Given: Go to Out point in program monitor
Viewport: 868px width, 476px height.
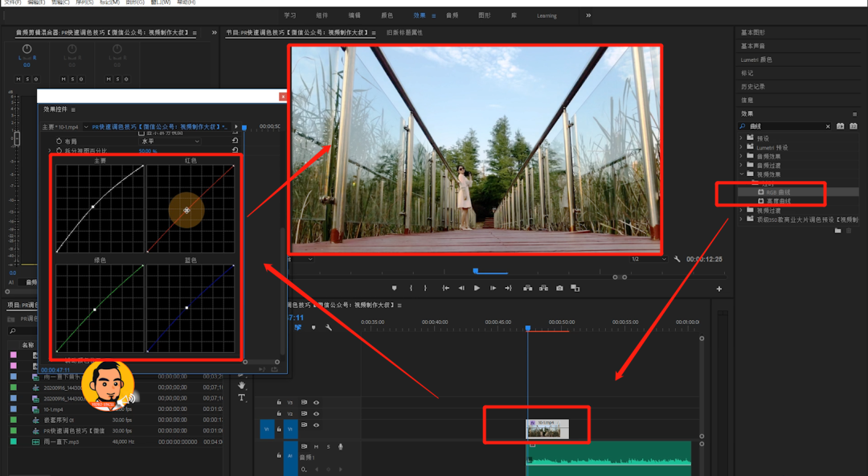Looking at the screenshot, I should point(508,288).
